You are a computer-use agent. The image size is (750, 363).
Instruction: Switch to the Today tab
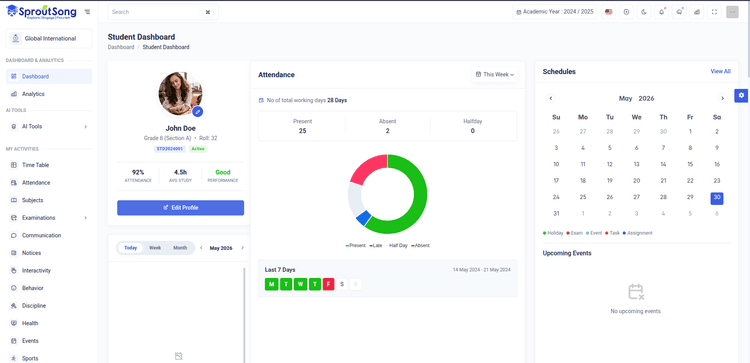pyautogui.click(x=131, y=248)
